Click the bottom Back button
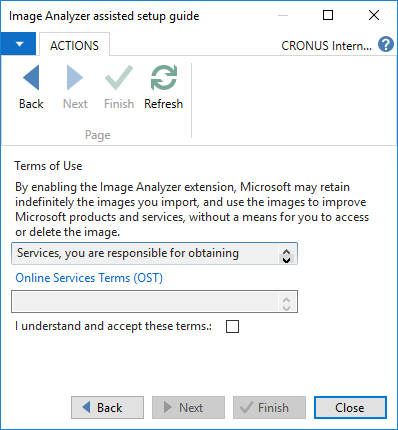398x430 pixels. click(107, 407)
